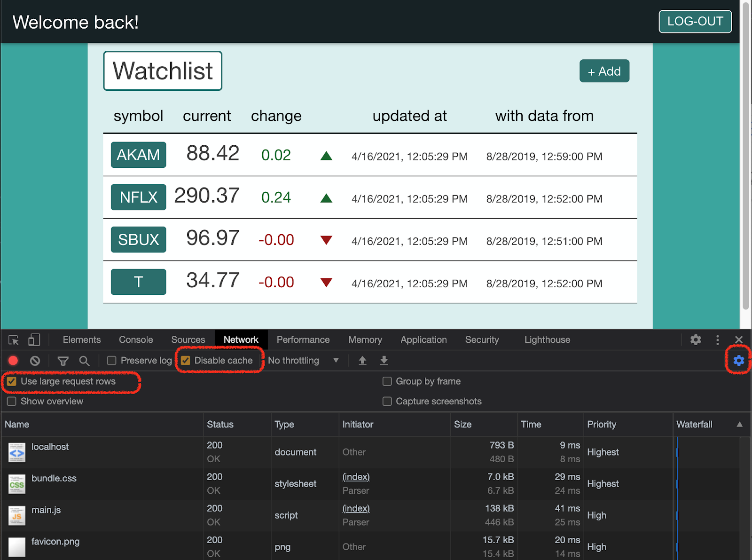Click the LOG-OUT button
This screenshot has width=752, height=560.
point(695,22)
